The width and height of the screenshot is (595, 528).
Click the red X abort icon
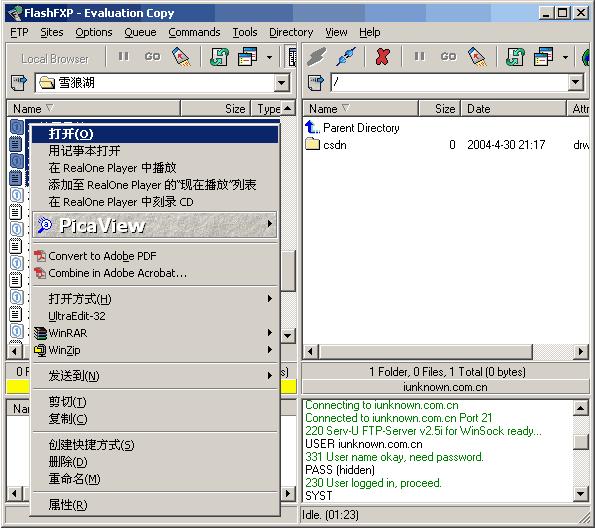382,57
